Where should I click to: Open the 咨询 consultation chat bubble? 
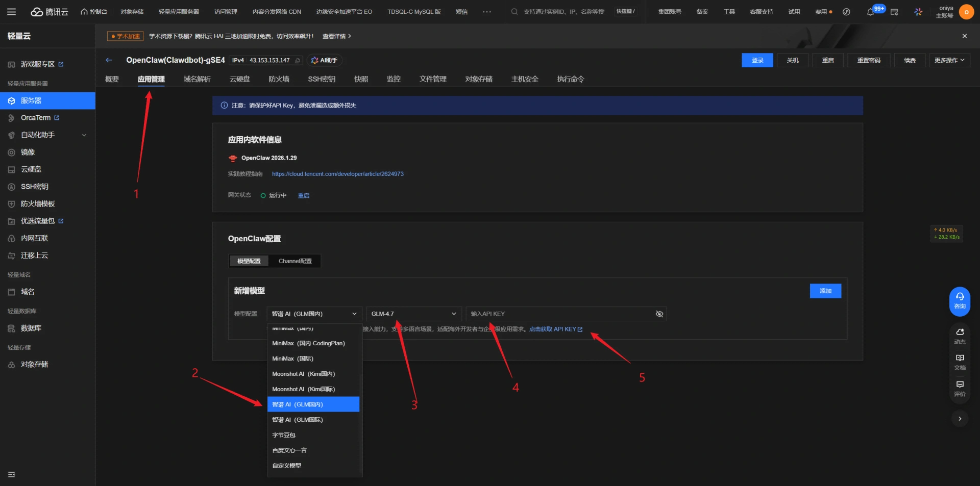coord(960,301)
